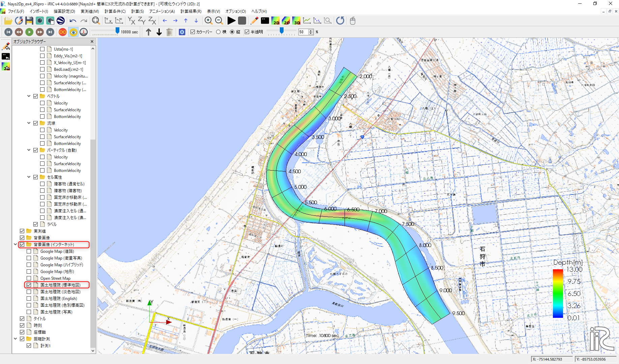Collapse the ベクトル folder
This screenshot has width=619, height=364.
(29, 96)
